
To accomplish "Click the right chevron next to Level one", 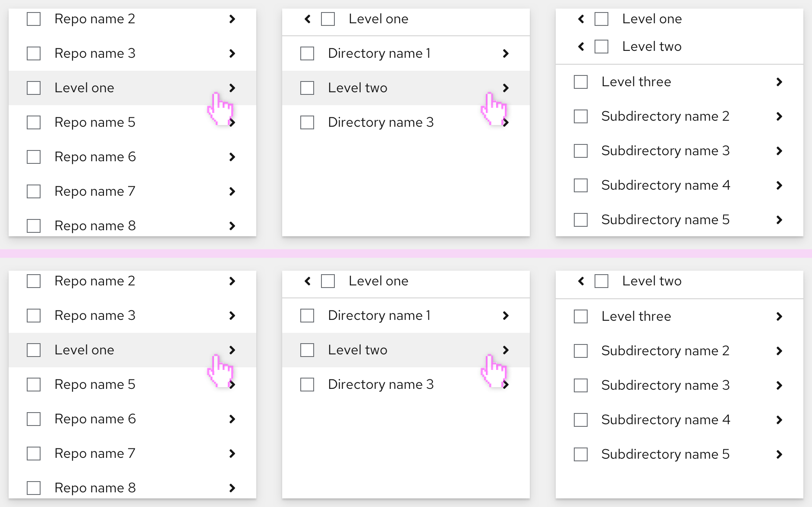I will point(233,88).
